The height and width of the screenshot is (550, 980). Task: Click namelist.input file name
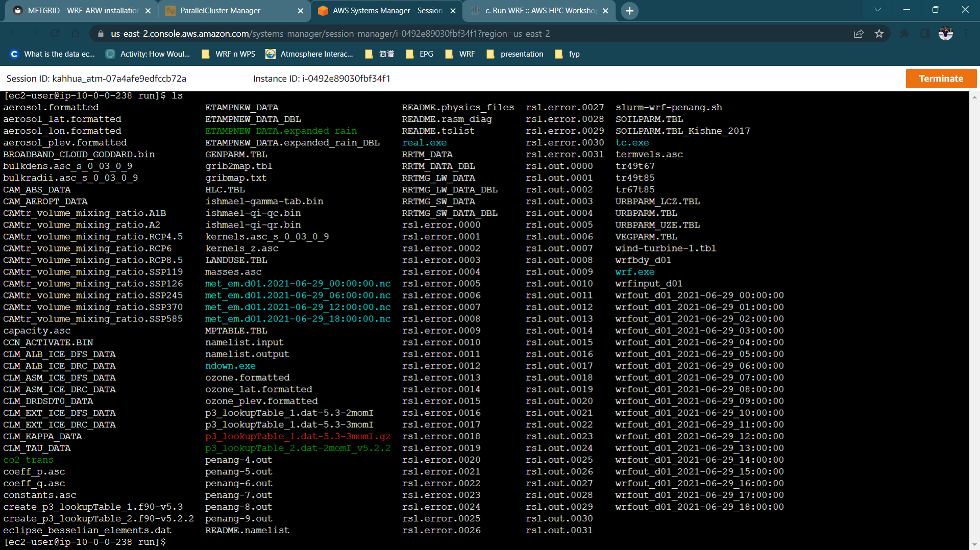244,342
